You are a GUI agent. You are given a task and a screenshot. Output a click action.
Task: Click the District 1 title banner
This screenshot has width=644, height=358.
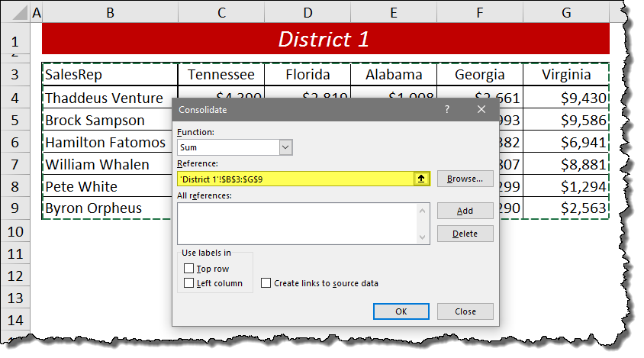[324, 39]
